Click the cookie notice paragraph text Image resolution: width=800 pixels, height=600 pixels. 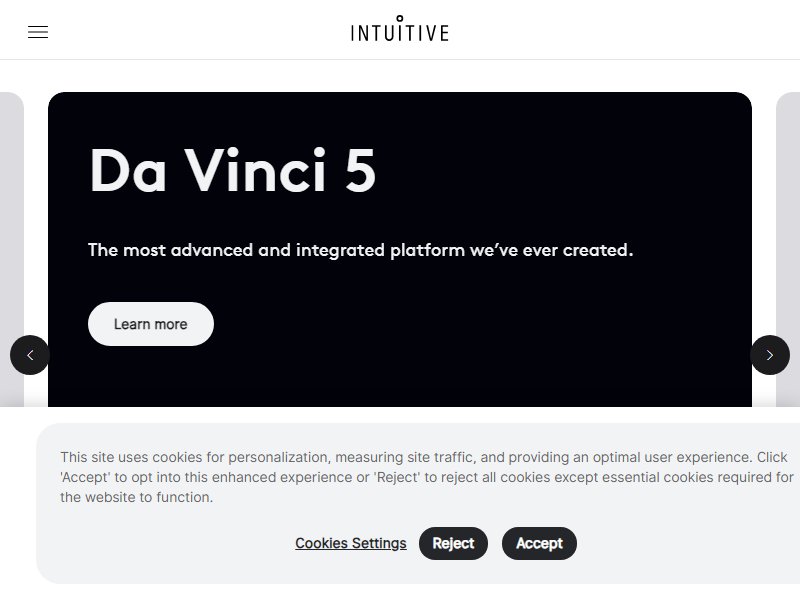click(x=427, y=477)
